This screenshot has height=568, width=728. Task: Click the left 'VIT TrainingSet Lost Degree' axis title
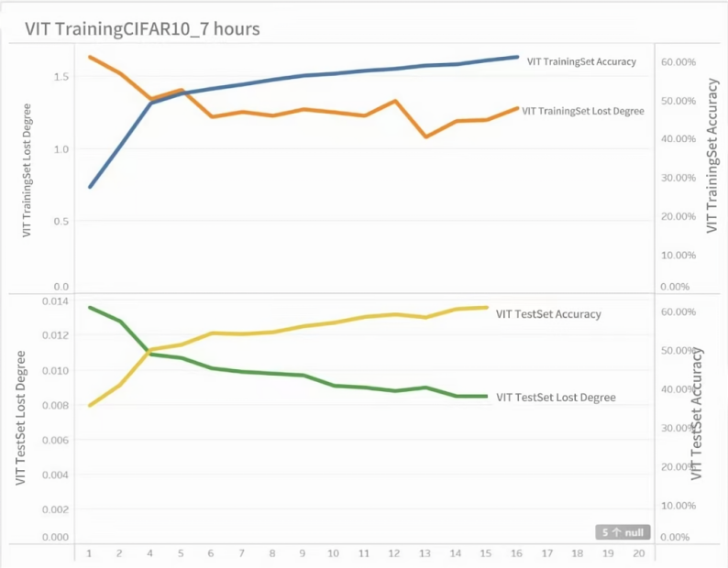coord(27,169)
